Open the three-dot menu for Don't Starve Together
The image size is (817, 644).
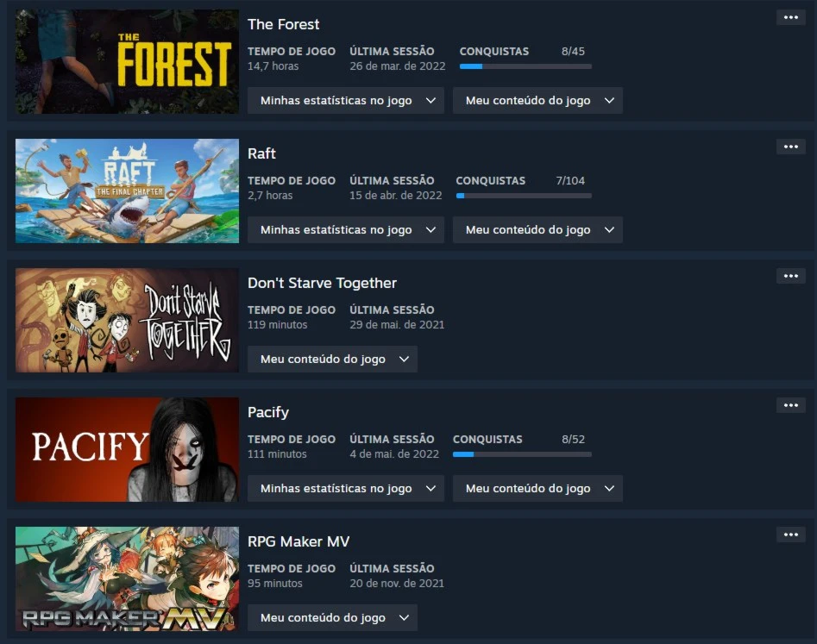tap(790, 276)
